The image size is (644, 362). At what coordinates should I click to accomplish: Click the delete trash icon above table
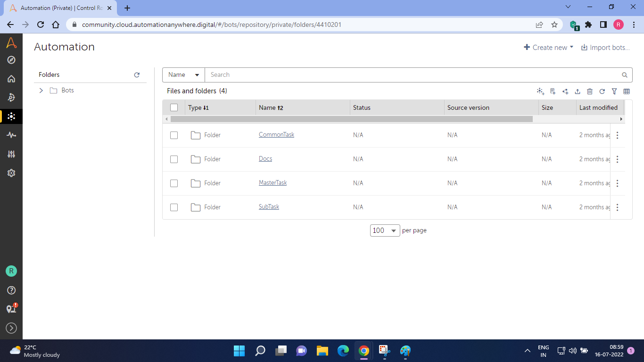click(590, 91)
